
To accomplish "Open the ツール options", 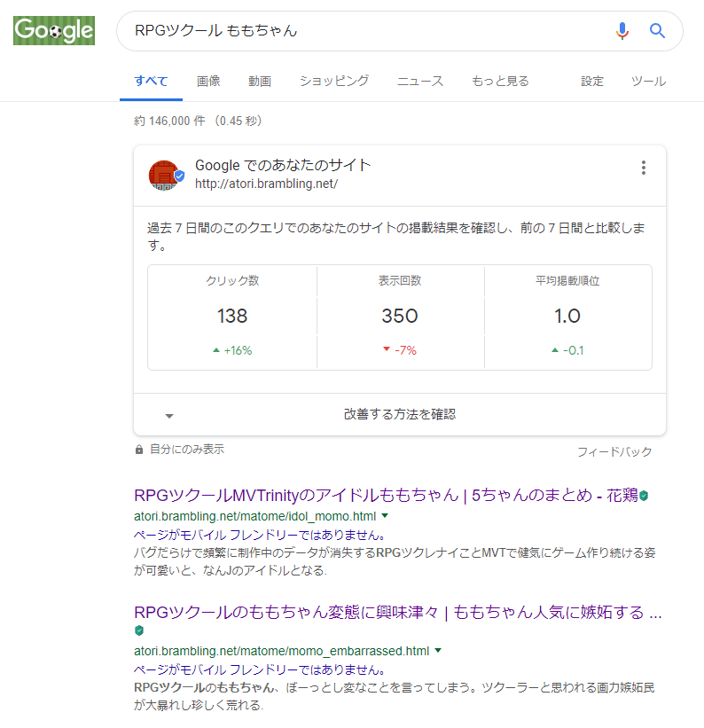I will click(648, 82).
